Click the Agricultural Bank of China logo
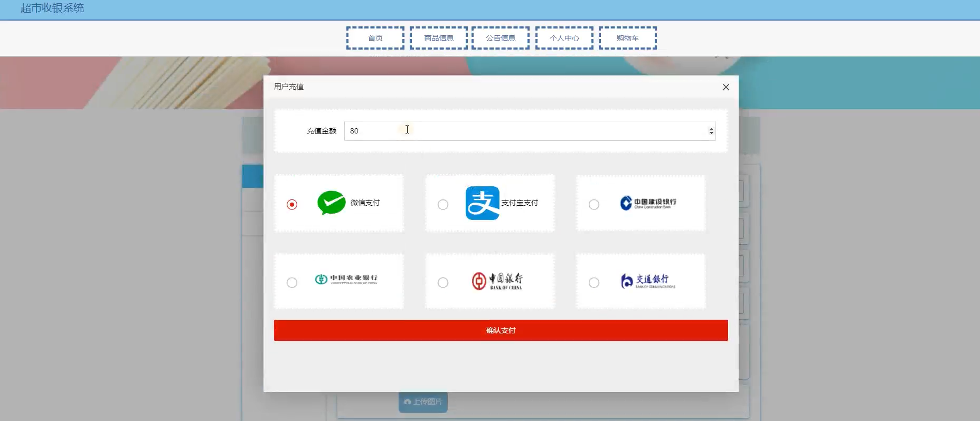The image size is (980, 421). coord(346,279)
